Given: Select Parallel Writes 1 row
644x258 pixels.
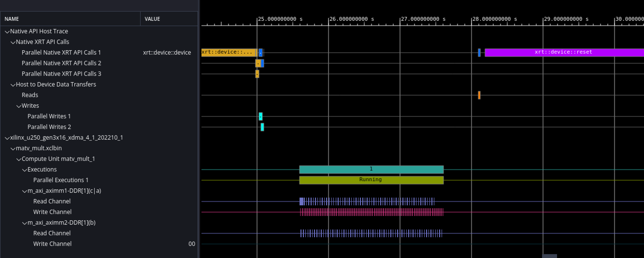Looking at the screenshot, I should coord(99,116).
